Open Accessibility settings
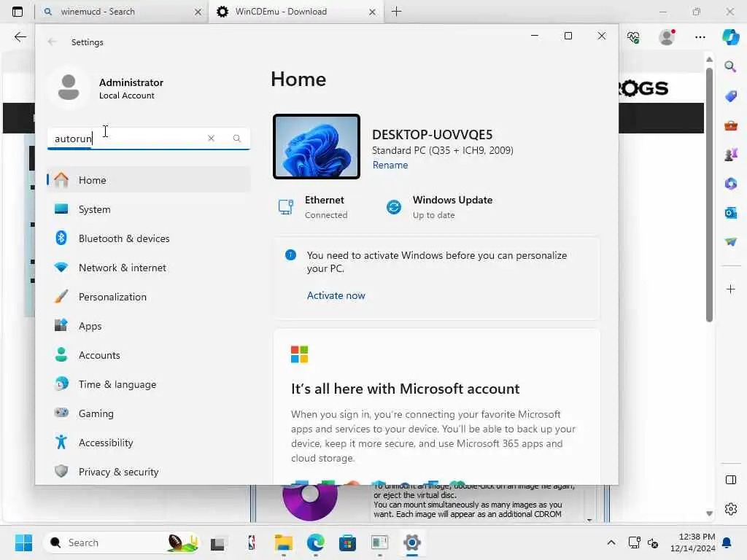Image resolution: width=747 pixels, height=560 pixels. pyautogui.click(x=149, y=443)
